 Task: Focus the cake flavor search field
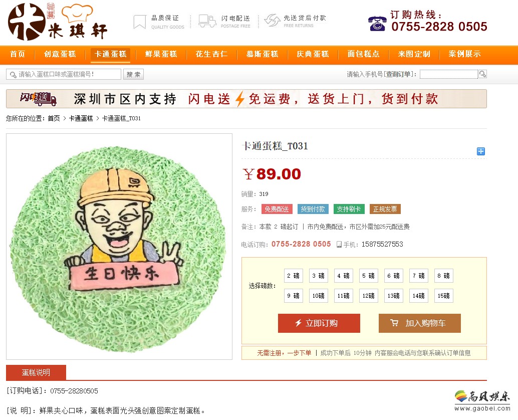(x=64, y=74)
